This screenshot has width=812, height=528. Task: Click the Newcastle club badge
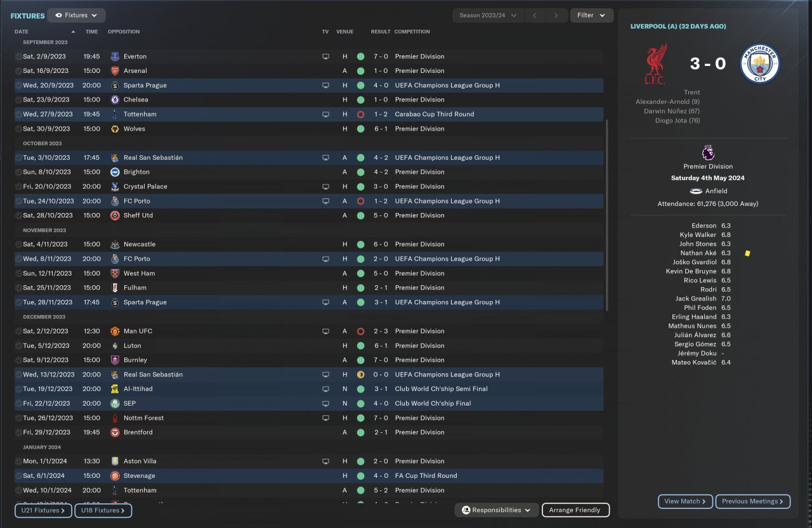[x=115, y=244]
